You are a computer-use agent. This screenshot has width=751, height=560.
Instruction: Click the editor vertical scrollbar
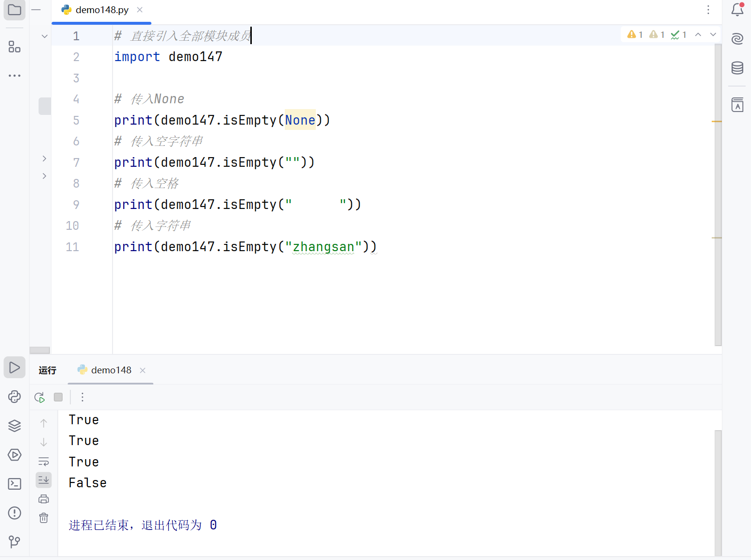pos(718,195)
